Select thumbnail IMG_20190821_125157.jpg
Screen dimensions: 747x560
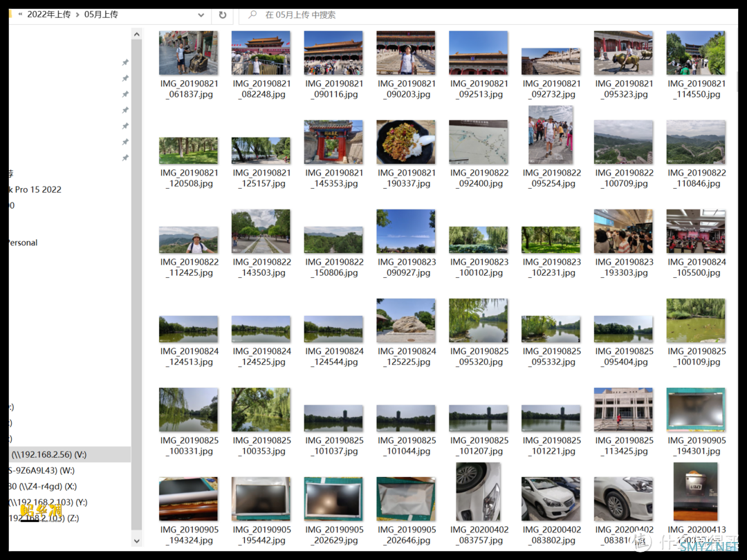pos(261,151)
